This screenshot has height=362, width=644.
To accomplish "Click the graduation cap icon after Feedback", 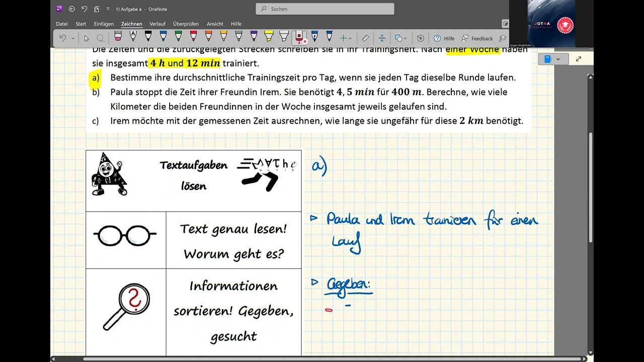I will click(502, 38).
